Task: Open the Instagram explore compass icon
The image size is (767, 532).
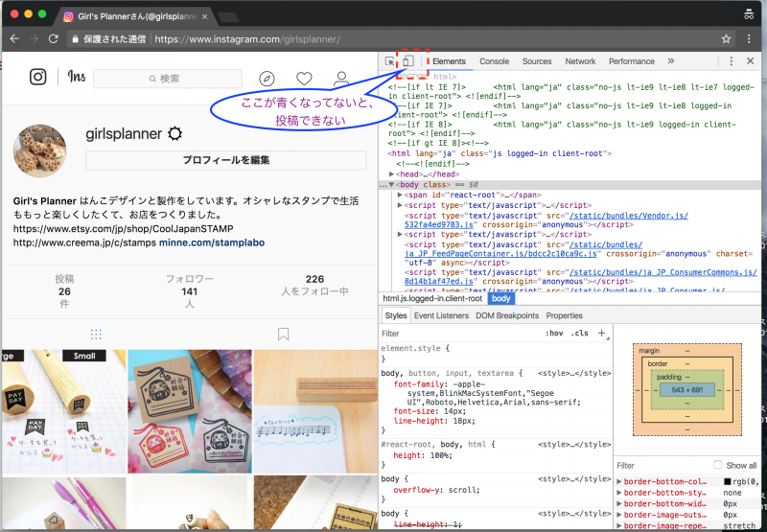Action: 267,79
